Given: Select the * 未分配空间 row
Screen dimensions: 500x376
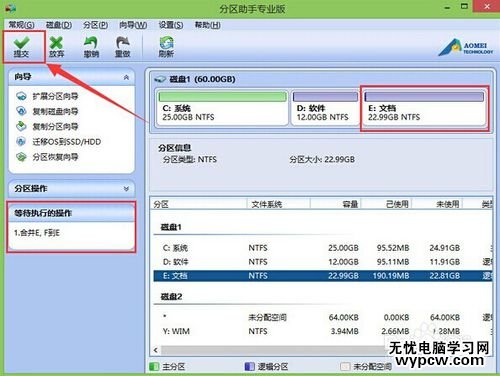Looking at the screenshot, I should click(x=323, y=317).
